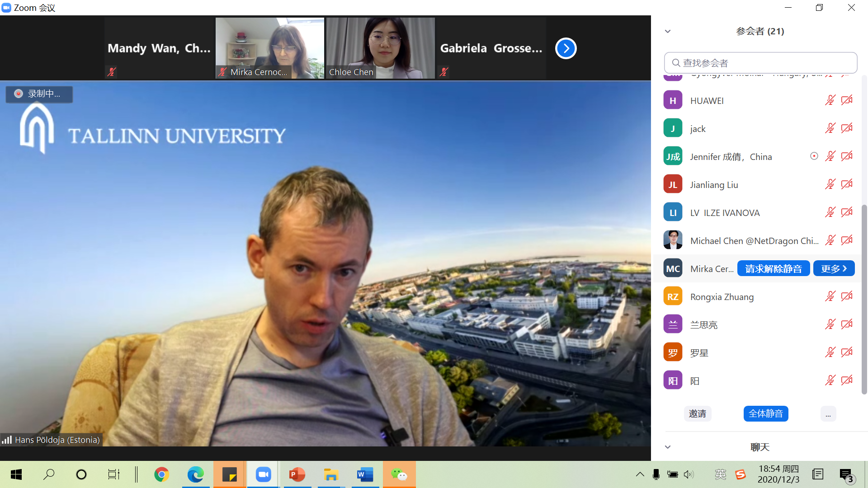This screenshot has width=868, height=488.
Task: Open PowerPoint from the taskbar
Action: point(297,474)
